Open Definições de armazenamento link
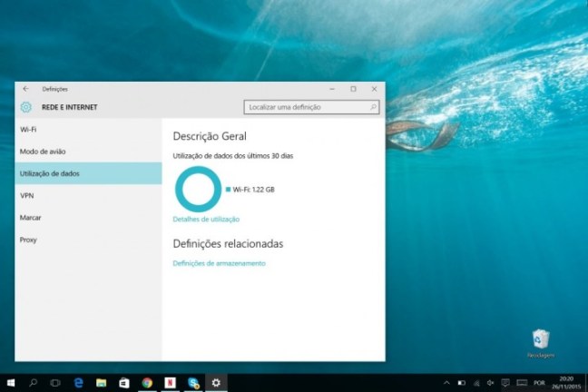This screenshot has width=588, height=392. point(219,263)
